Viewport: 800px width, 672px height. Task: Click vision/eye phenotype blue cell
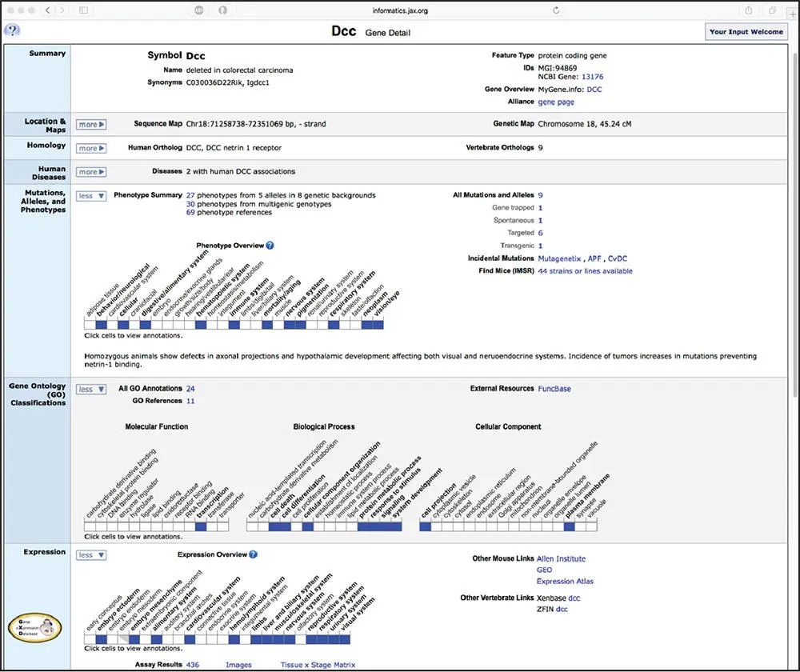coord(378,325)
